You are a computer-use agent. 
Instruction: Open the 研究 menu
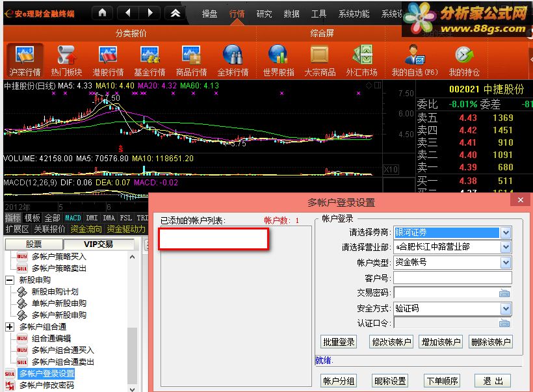click(x=264, y=14)
